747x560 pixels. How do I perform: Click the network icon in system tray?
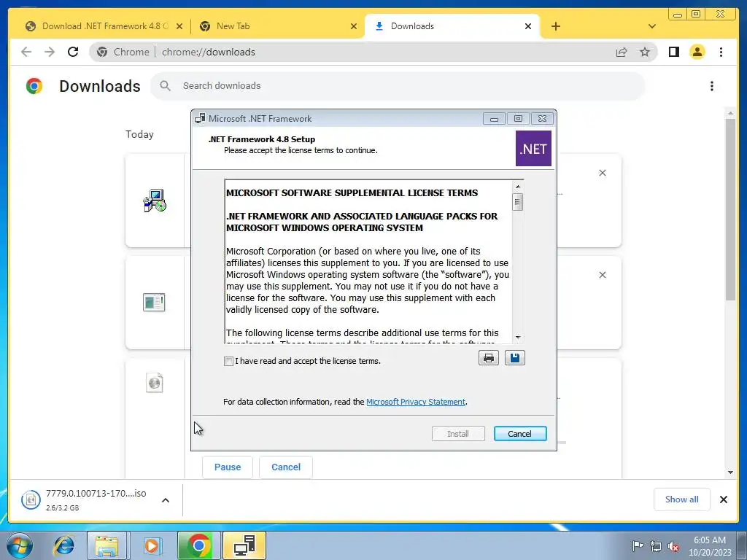tap(656, 546)
